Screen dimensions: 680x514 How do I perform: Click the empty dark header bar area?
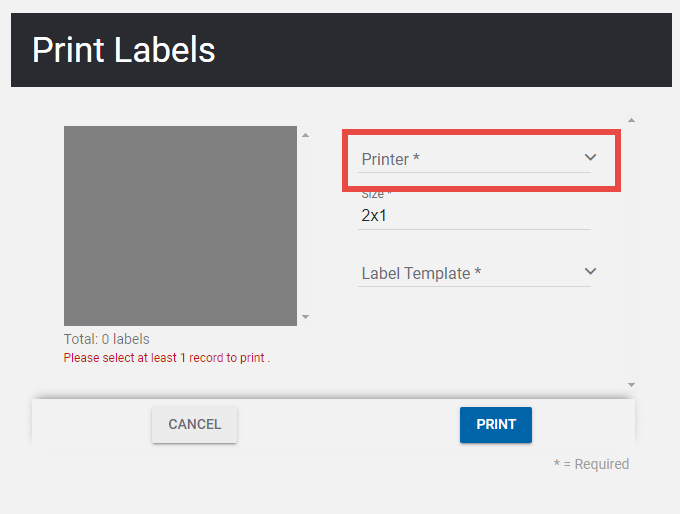[x=450, y=50]
